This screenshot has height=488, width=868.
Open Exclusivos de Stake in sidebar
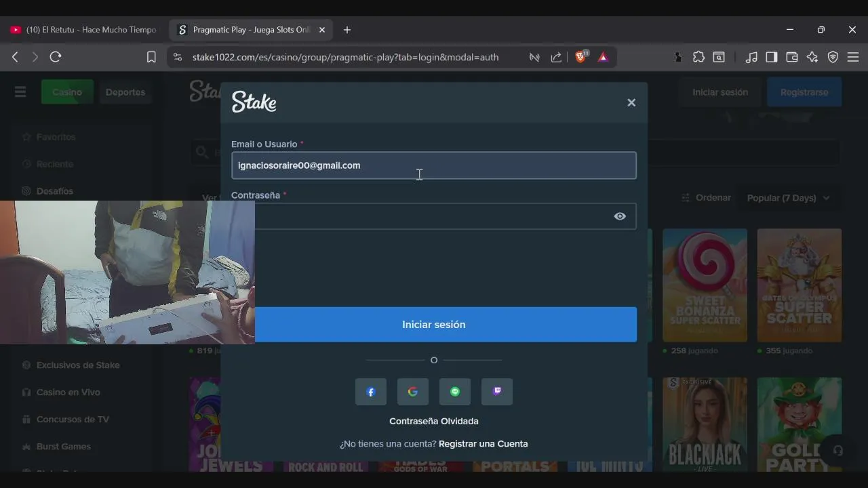point(78,365)
